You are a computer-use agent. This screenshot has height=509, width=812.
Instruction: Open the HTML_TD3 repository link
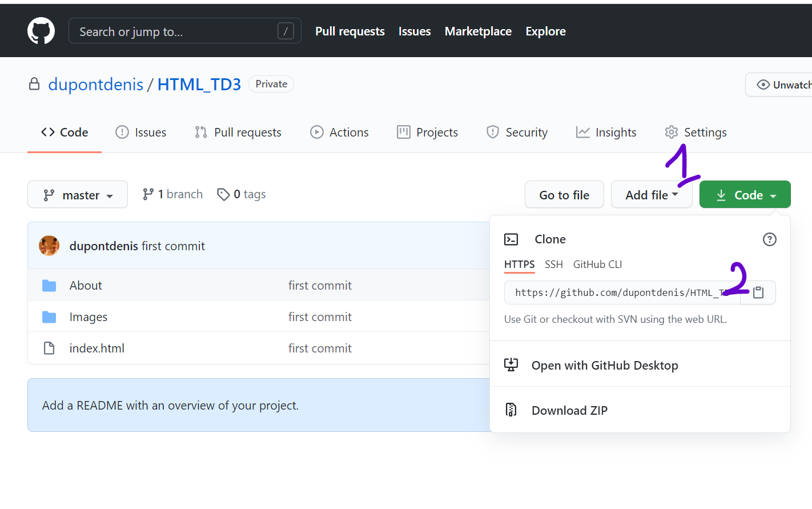199,84
